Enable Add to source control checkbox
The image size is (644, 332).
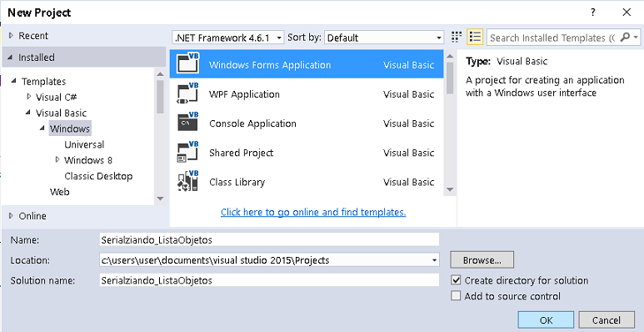(x=456, y=296)
